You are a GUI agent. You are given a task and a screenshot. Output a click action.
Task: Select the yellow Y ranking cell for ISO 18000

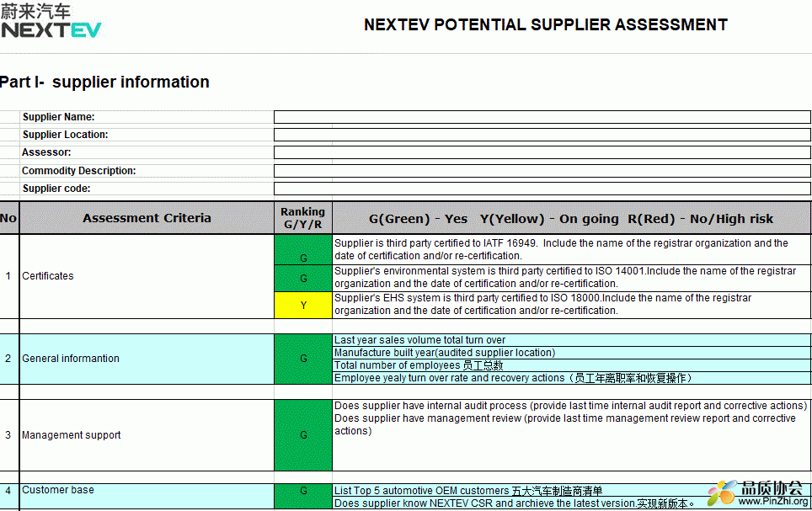[303, 305]
